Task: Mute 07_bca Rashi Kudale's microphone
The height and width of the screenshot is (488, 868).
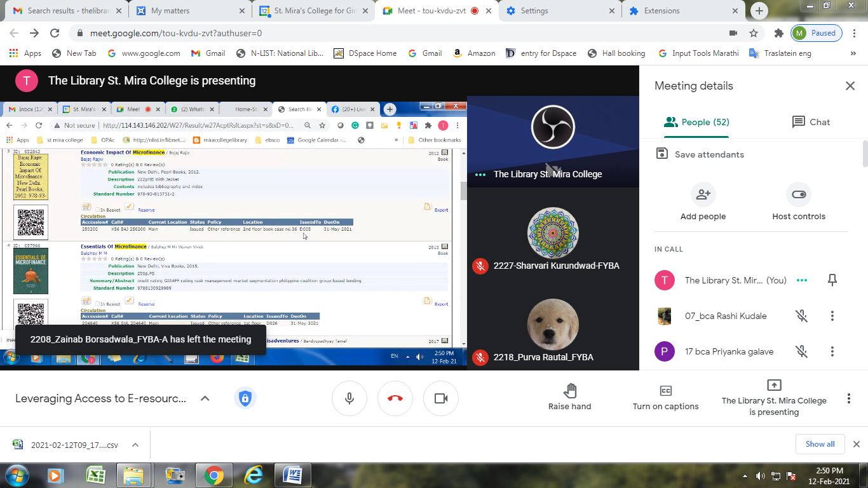Action: point(801,316)
